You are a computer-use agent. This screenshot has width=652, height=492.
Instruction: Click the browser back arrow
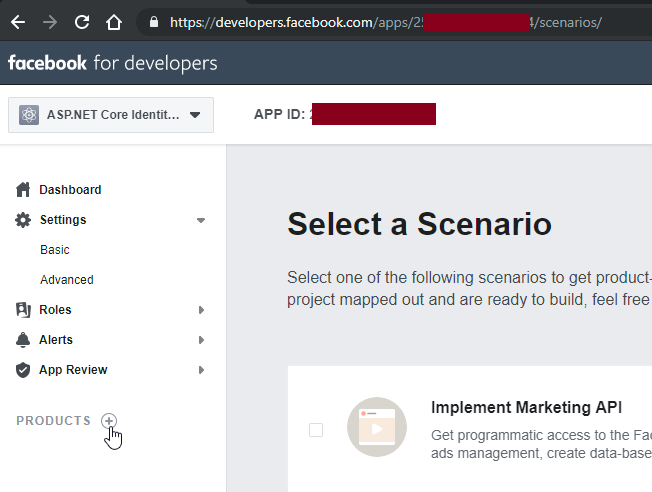pos(18,21)
